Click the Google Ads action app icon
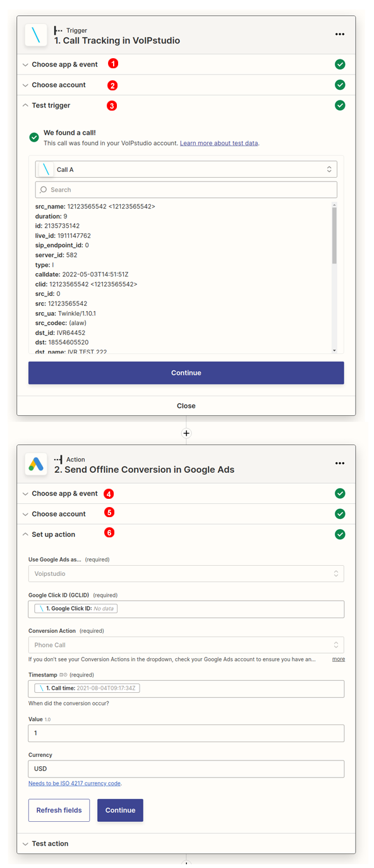 36,465
